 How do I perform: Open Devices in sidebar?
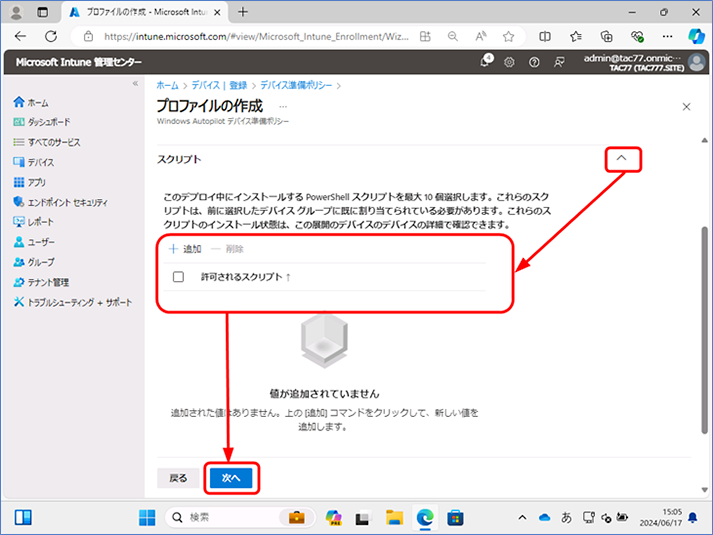(x=34, y=162)
